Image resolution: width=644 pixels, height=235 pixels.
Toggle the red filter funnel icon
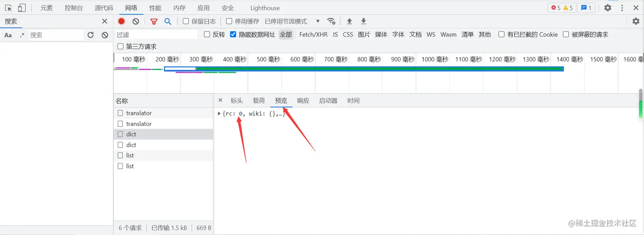[x=154, y=21]
